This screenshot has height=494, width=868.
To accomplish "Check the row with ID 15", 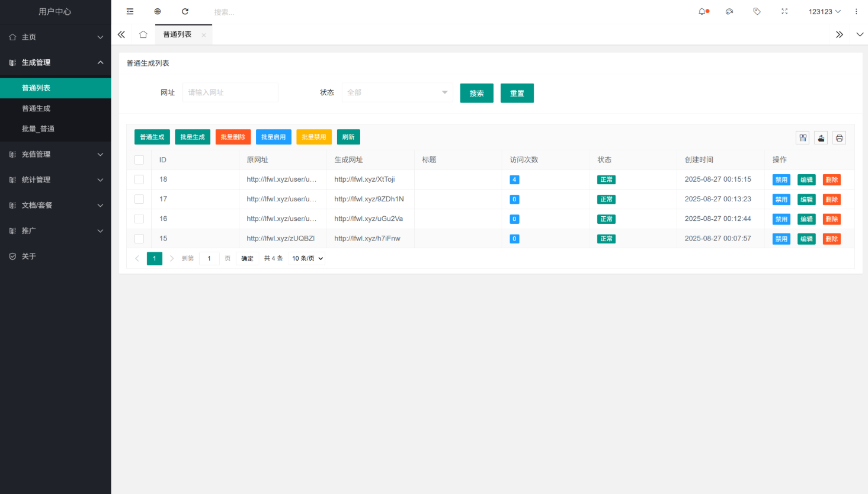I will pos(139,239).
